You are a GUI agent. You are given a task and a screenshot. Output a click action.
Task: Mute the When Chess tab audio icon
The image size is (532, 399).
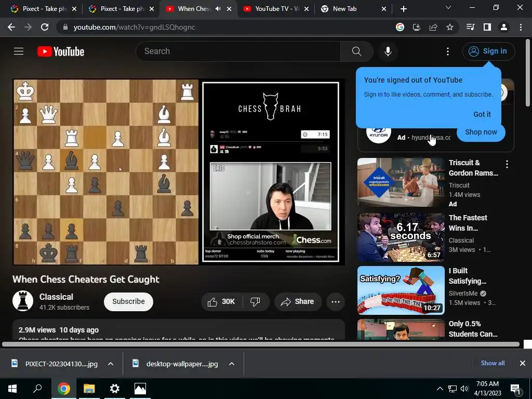[x=218, y=9]
